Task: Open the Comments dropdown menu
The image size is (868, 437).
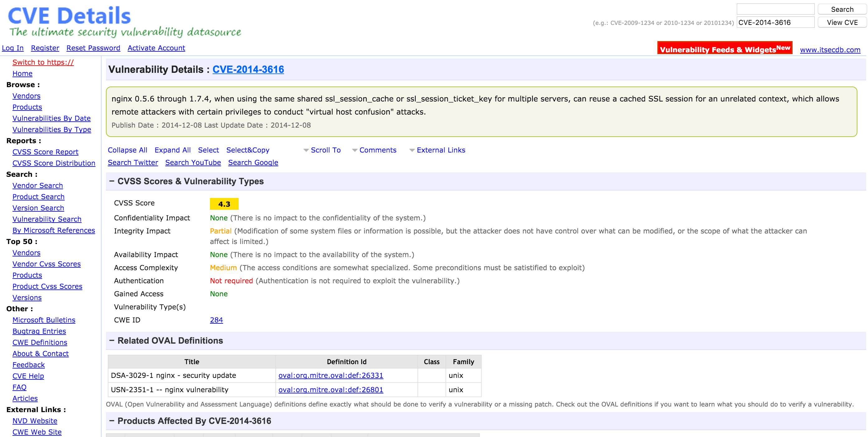Action: pyautogui.click(x=377, y=150)
